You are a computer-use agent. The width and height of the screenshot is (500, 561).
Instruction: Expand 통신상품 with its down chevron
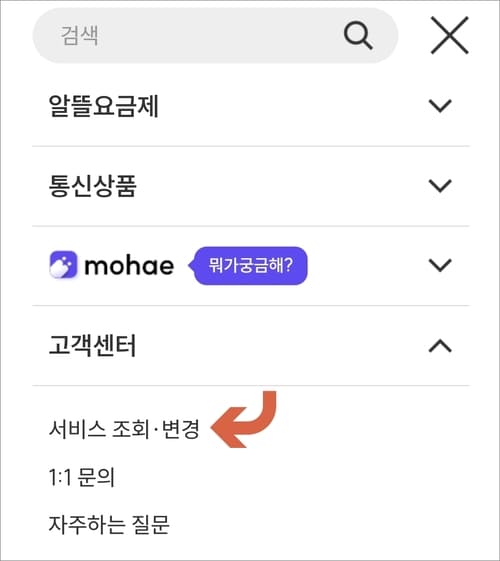(440, 186)
